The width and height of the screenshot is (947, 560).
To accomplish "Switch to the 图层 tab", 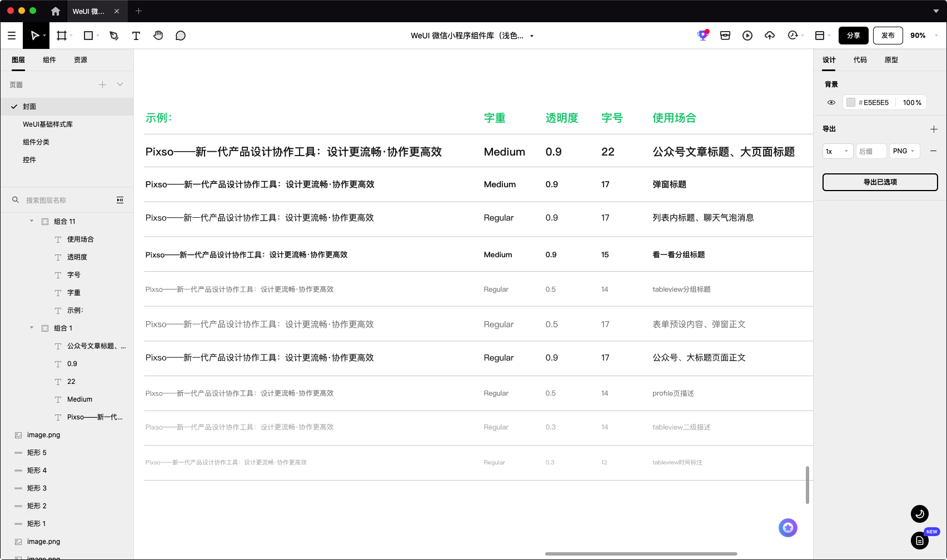I will [x=18, y=60].
